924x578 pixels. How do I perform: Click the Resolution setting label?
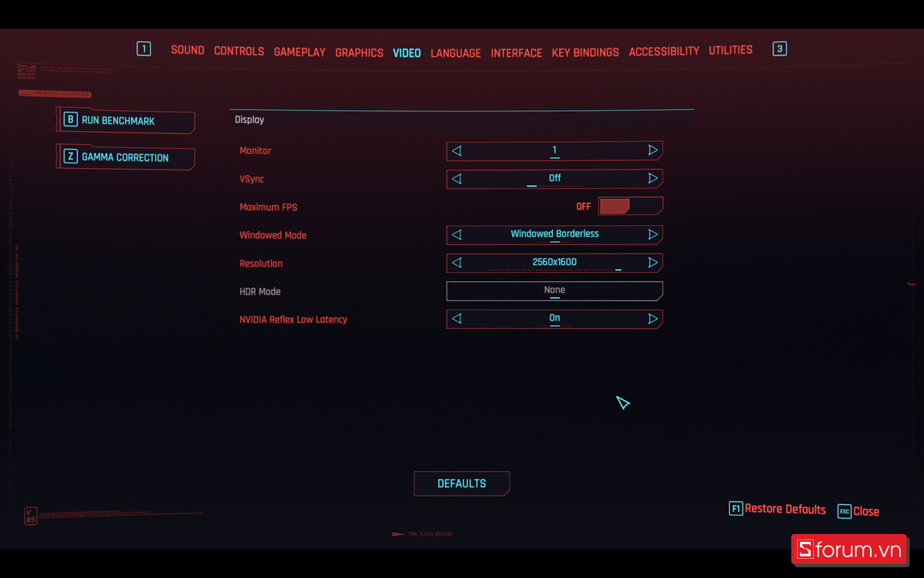pos(261,264)
